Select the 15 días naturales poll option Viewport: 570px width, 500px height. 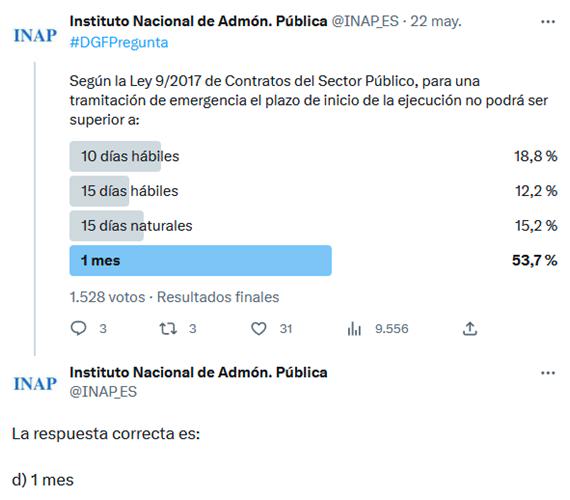click(313, 226)
